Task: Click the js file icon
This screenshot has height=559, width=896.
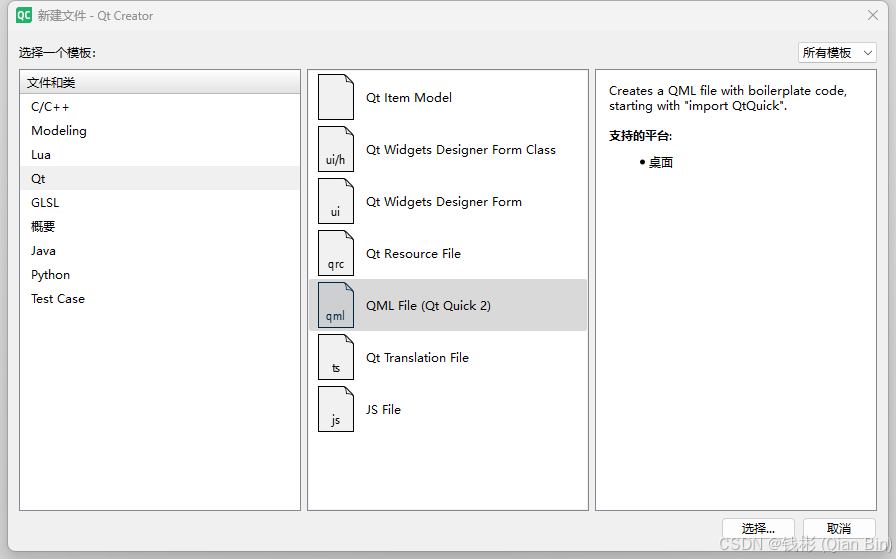Action: 336,409
